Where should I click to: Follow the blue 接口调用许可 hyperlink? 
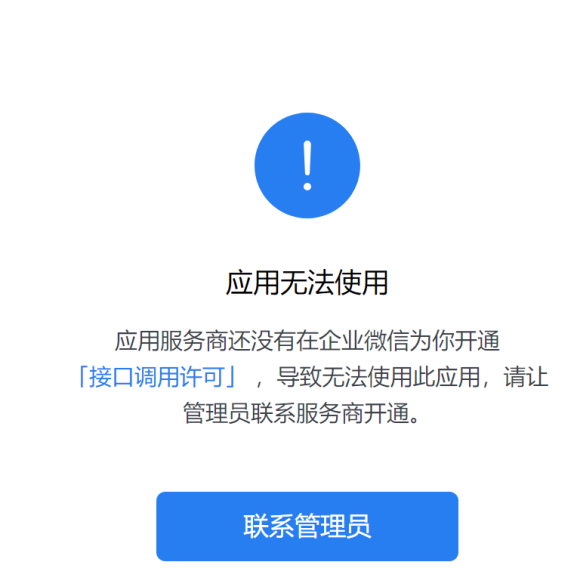tap(157, 377)
